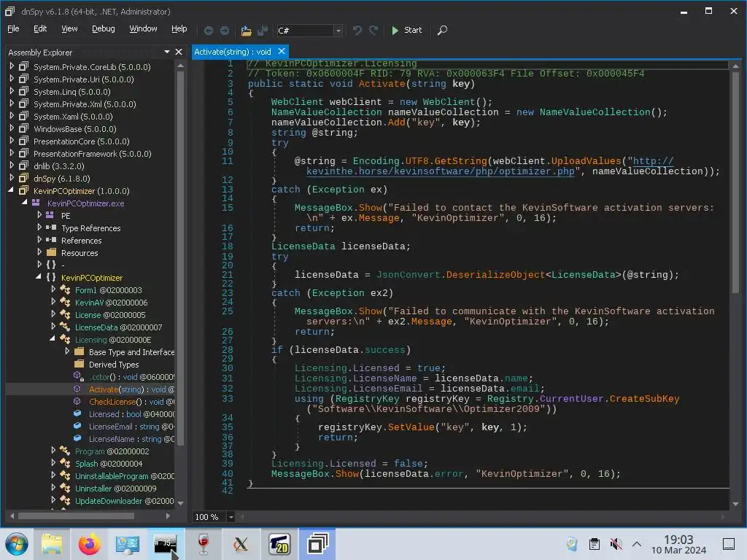Click the Navigate Backward toolbar arrow
The height and width of the screenshot is (560, 747).
208,31
